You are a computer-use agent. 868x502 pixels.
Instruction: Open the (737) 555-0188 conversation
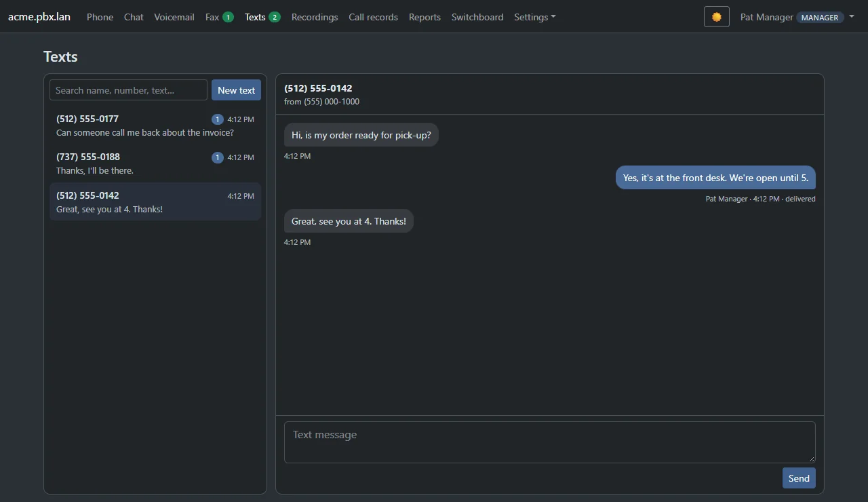click(155, 163)
